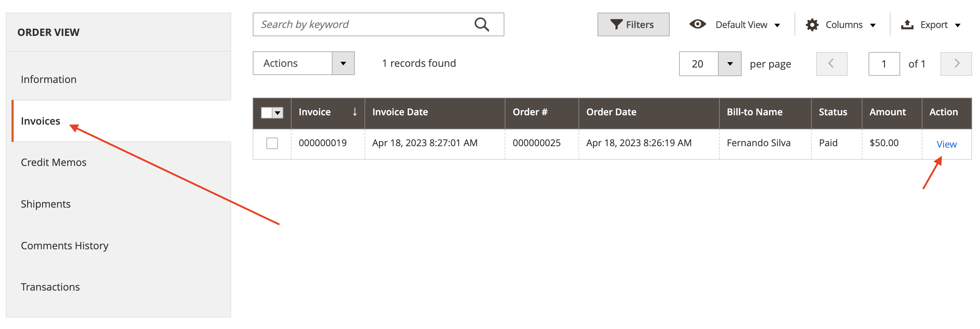Image resolution: width=980 pixels, height=329 pixels.
Task: Open the Credit Memos tab
Action: 54,163
